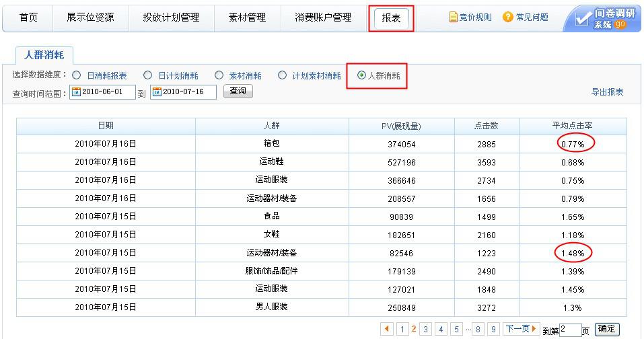The width and height of the screenshot is (644, 339).
Task: Click the PV value 250849
Action: coord(401,308)
